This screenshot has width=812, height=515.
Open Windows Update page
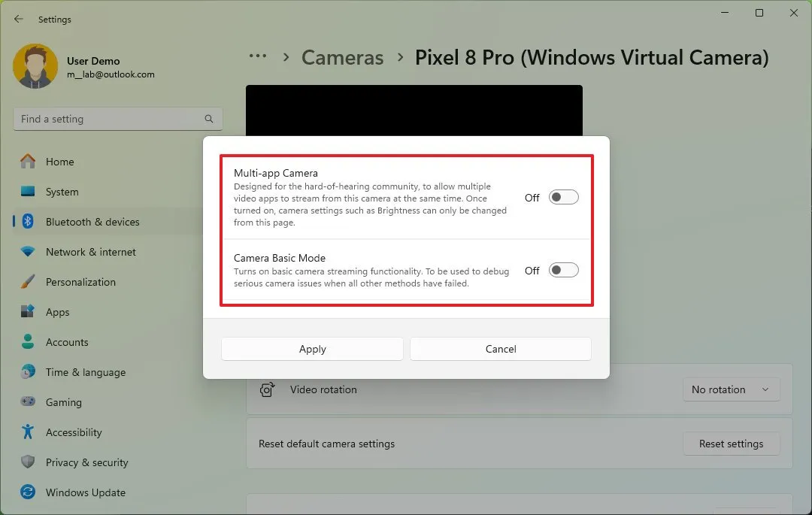pyautogui.click(x=108, y=492)
